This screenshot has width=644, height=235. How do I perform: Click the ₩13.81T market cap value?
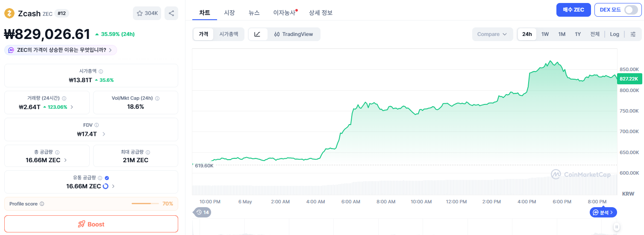pyautogui.click(x=80, y=80)
